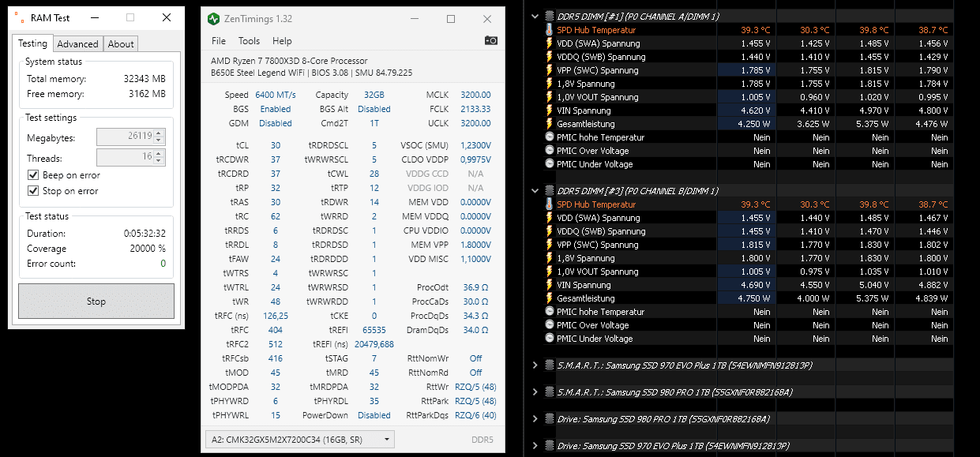Click DIMM #1 VPP (SWC) Spannung bolt icon

coord(549,70)
